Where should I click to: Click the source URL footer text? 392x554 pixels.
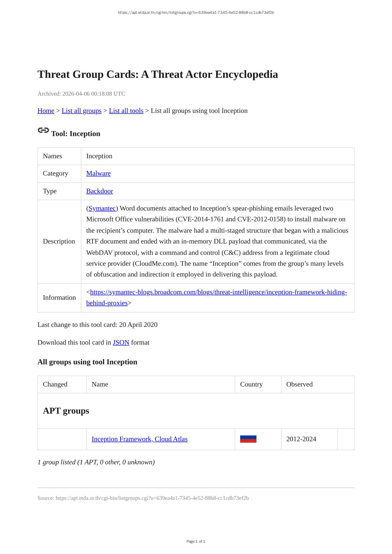[x=143, y=498]
